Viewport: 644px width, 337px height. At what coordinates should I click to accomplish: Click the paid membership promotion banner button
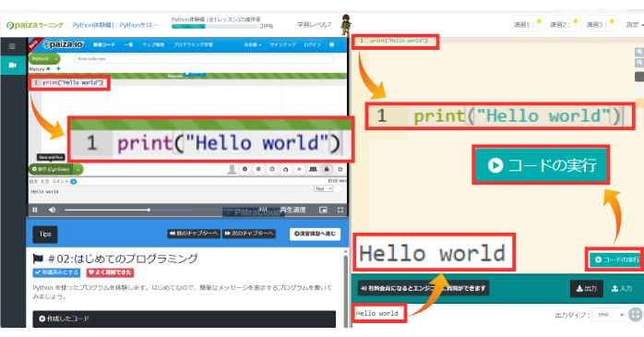[x=423, y=288]
